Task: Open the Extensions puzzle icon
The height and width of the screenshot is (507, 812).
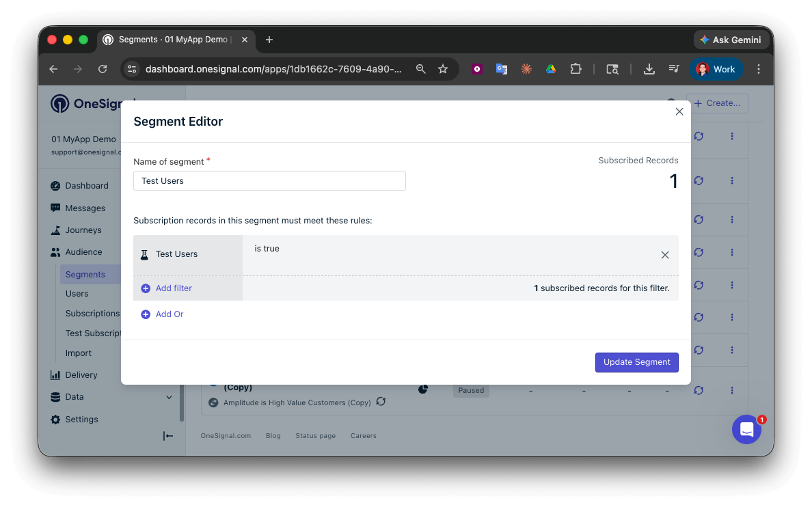Action: click(576, 69)
